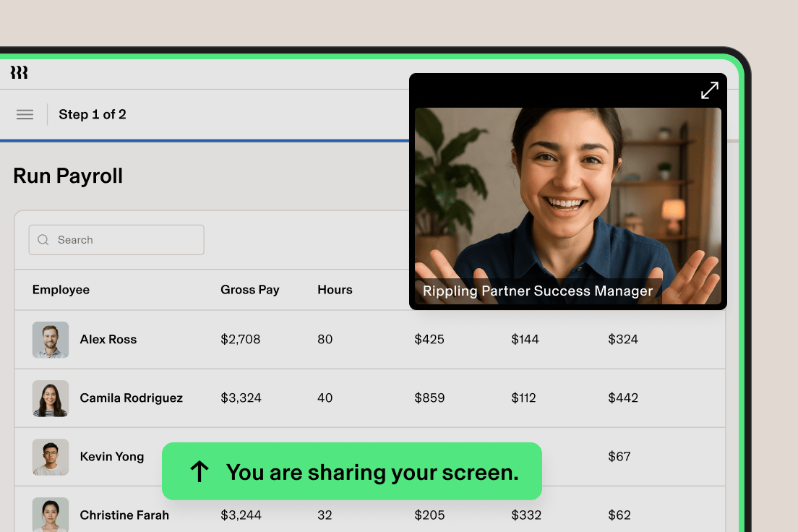798x532 pixels.
Task: Click the $205 cell
Action: tap(429, 515)
